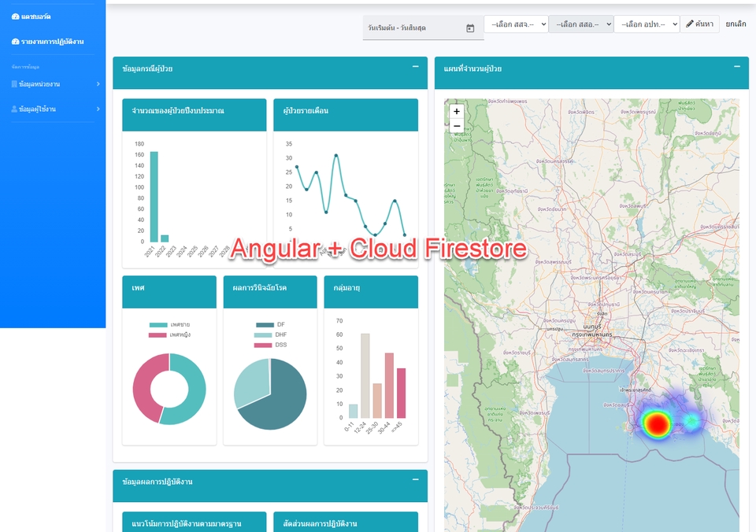The image size is (756, 532).
Task: Open รายงานการปฏิบัติงาน in sidebar
Action: tap(48, 42)
